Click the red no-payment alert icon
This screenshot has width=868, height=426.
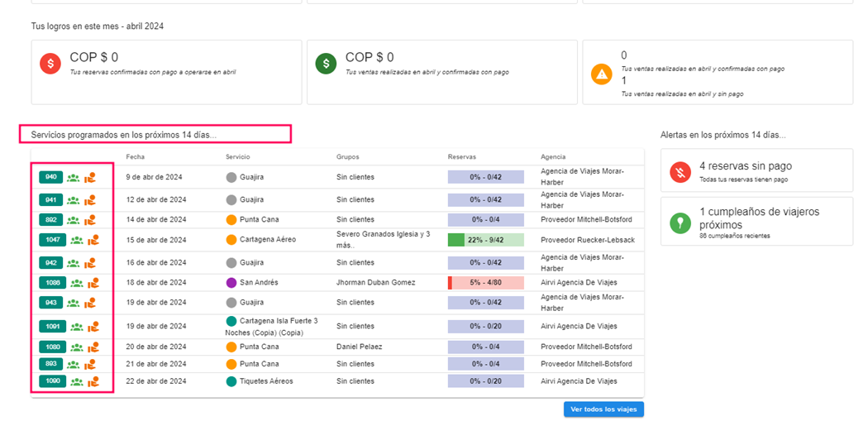point(680,171)
